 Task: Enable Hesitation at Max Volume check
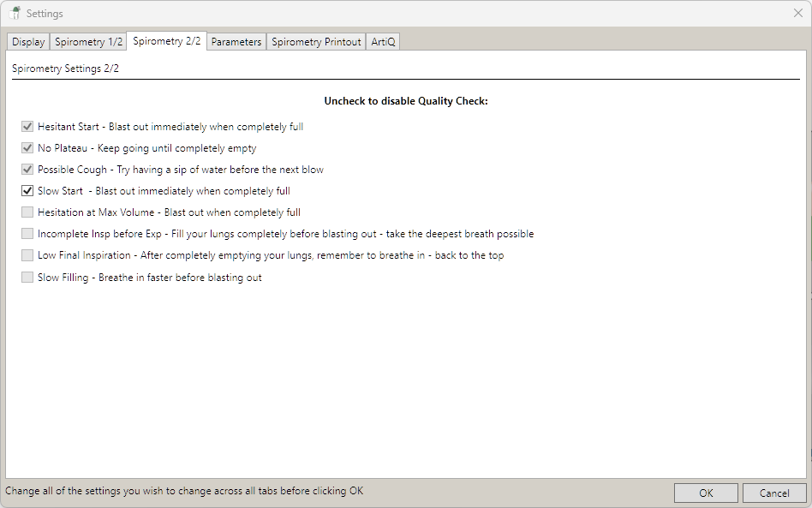point(27,212)
